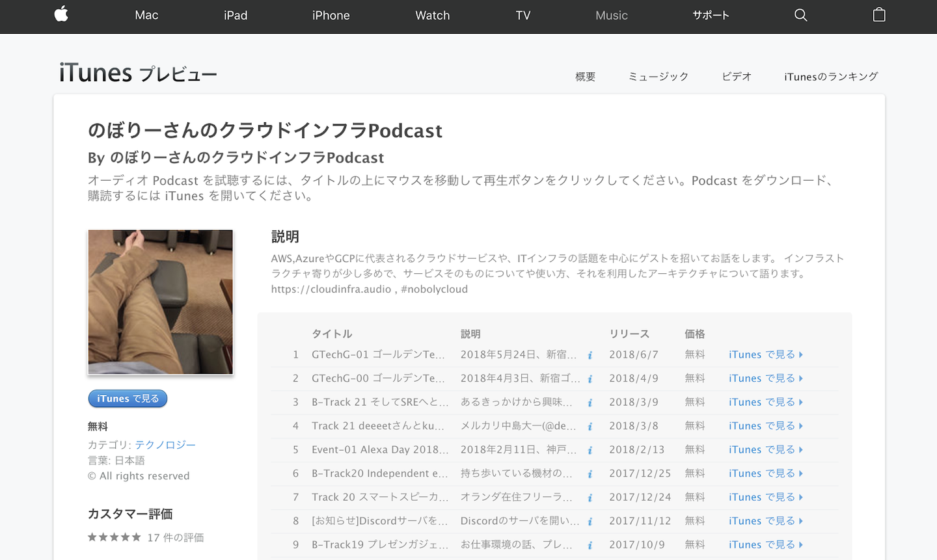Click the Apple logo icon

pos(62,14)
